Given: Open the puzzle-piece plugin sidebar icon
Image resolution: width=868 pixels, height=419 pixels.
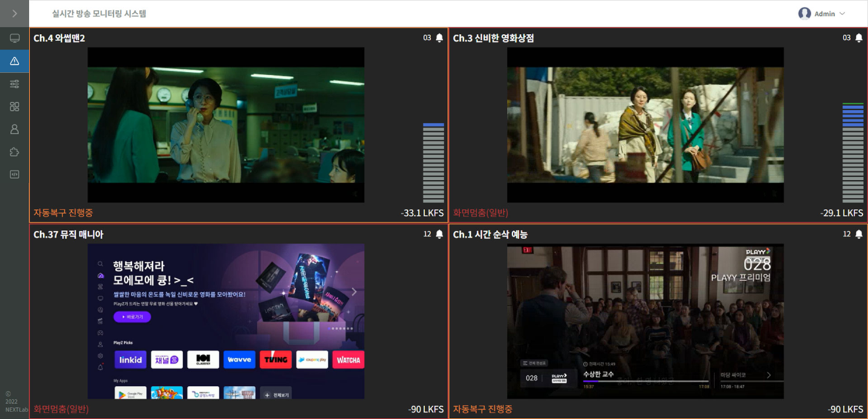Looking at the screenshot, I should [x=15, y=152].
